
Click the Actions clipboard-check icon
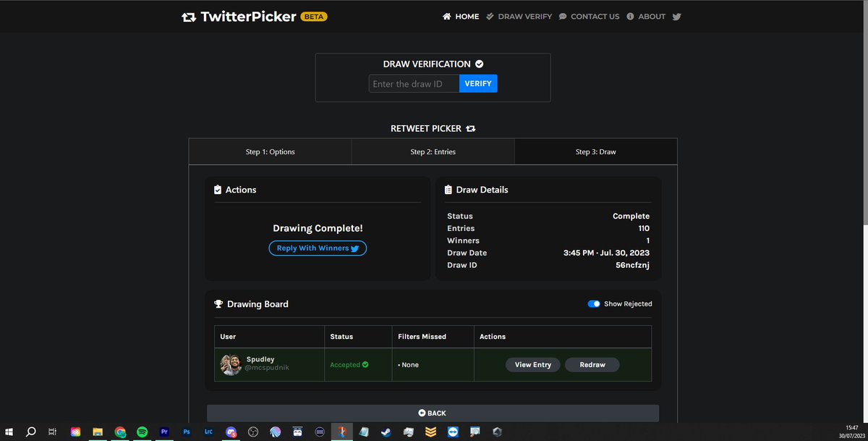click(x=218, y=190)
